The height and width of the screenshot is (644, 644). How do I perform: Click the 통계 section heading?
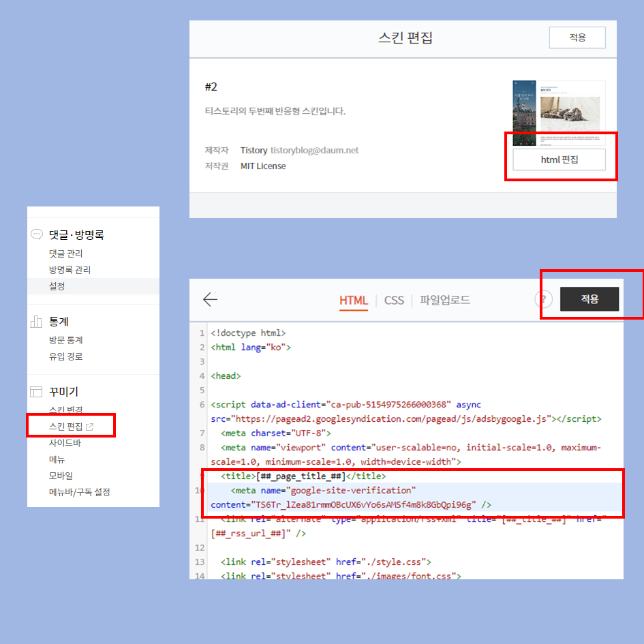pos(59,322)
